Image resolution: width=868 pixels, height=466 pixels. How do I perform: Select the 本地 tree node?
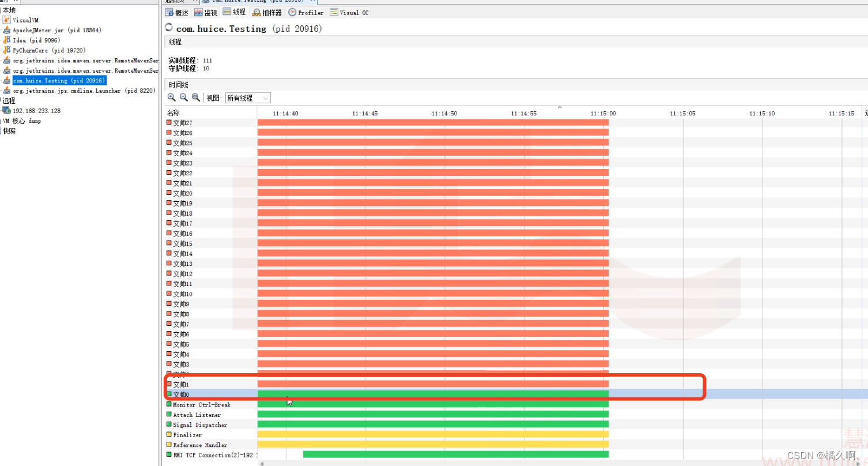pos(9,10)
